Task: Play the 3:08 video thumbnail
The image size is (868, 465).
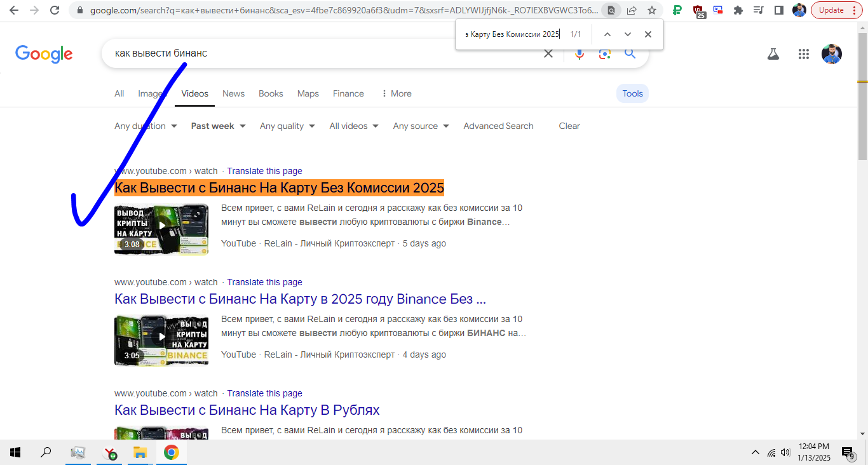Action: 161,229
